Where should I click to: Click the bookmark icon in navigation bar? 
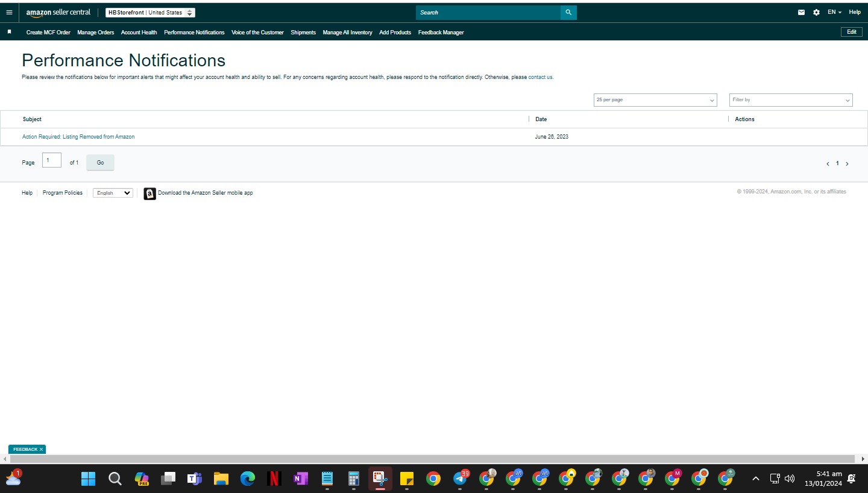coord(9,32)
